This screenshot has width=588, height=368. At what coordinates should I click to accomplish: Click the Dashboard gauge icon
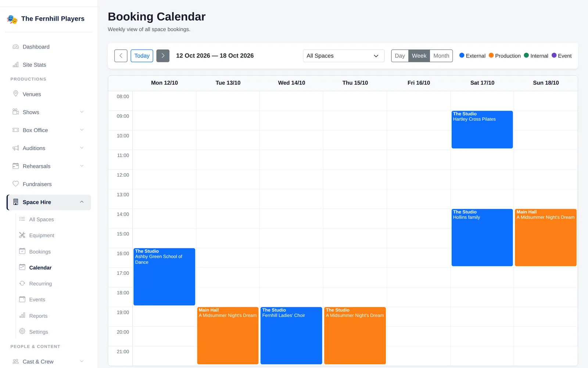(x=15, y=47)
